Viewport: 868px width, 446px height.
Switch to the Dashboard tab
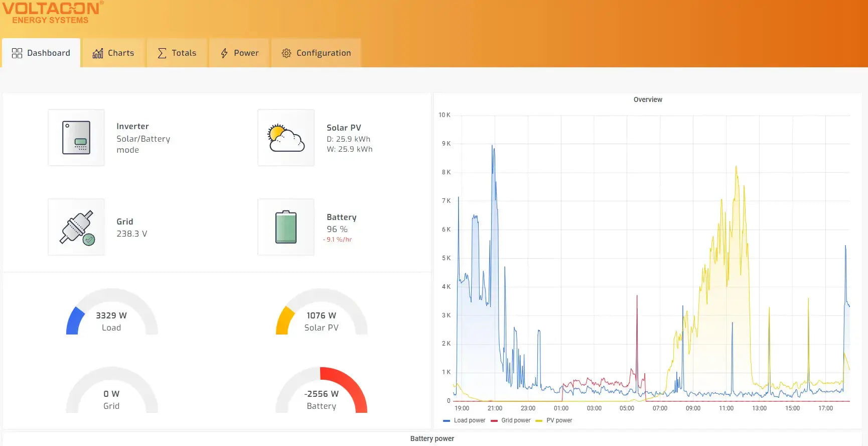[x=41, y=53]
